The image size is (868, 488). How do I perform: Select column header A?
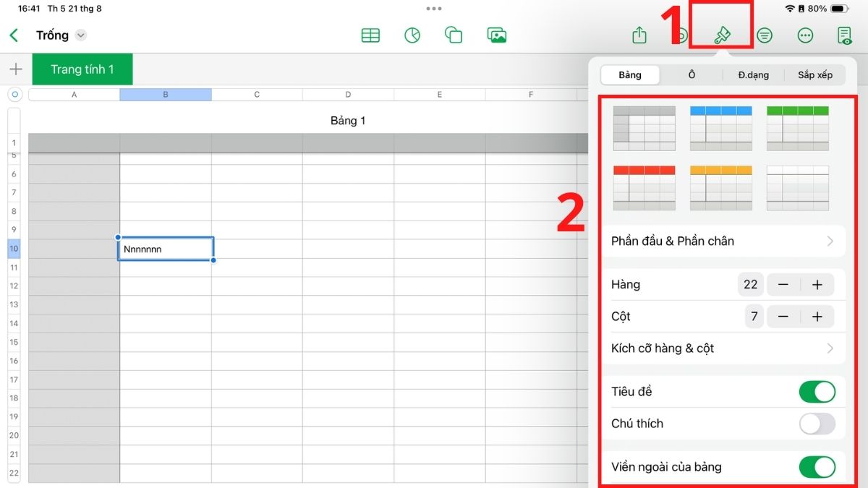click(74, 95)
